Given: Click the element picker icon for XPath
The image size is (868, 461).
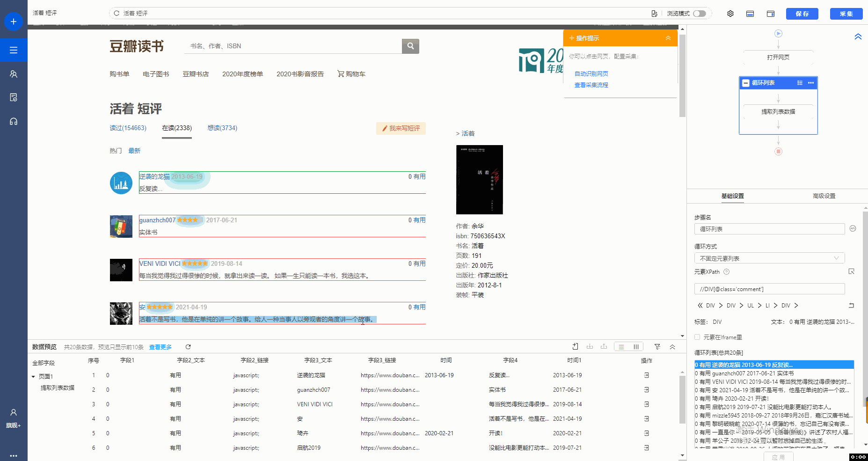Looking at the screenshot, I should 851,271.
